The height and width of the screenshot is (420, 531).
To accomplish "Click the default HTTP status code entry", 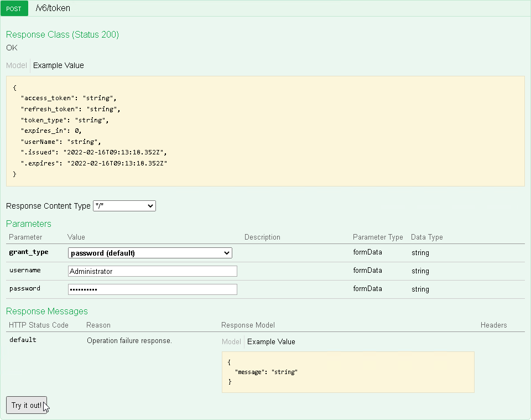I will pos(23,340).
